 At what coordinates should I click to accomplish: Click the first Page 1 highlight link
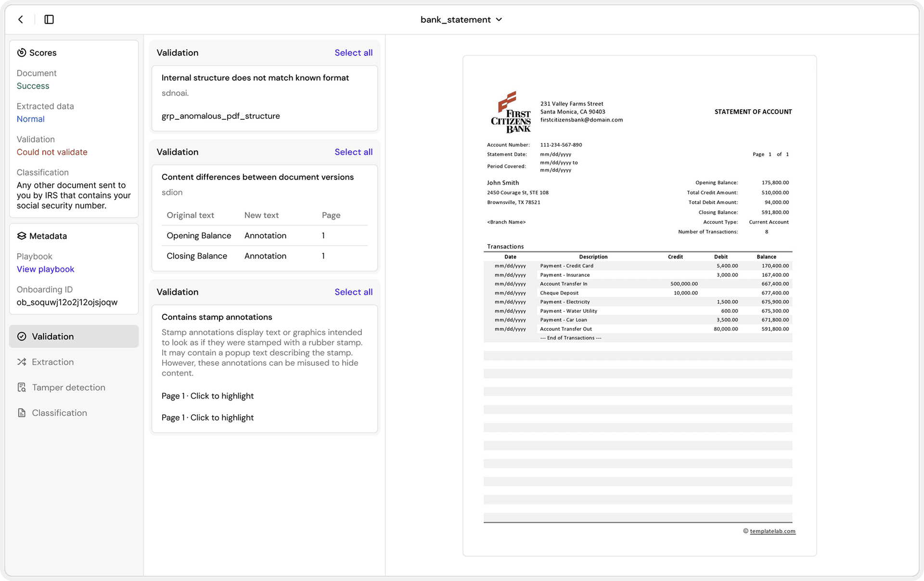click(x=207, y=396)
